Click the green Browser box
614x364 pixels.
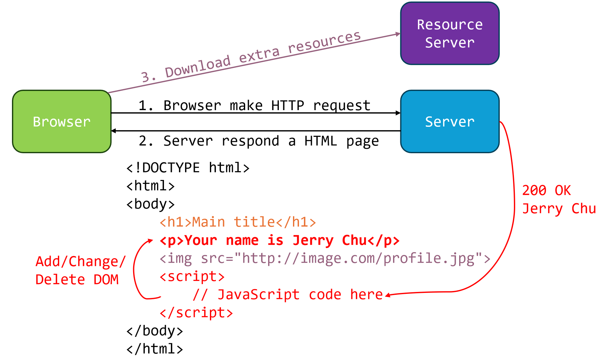62,121
